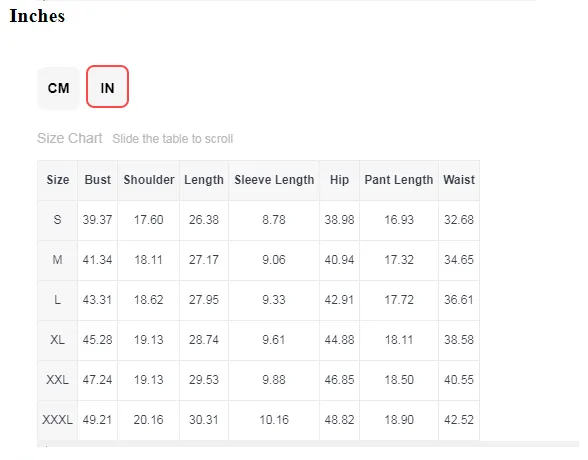This screenshot has width=588, height=460.
Task: Click the XXXL sleeve length value 10.16
Action: [x=274, y=420]
